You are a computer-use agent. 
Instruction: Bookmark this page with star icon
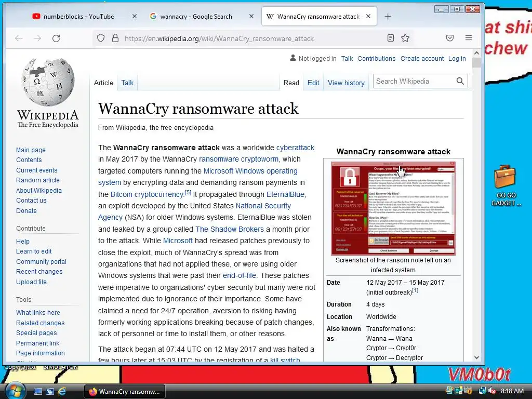(405, 38)
